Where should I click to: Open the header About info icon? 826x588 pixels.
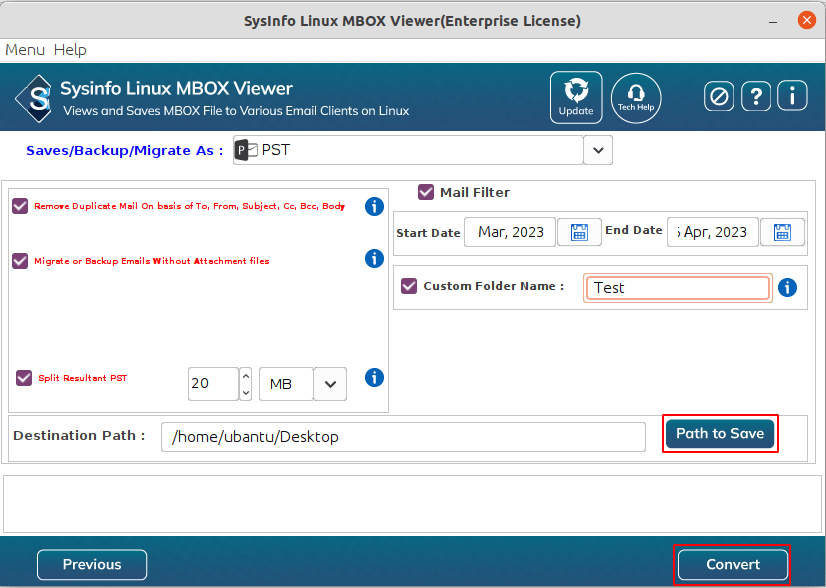tap(792, 95)
